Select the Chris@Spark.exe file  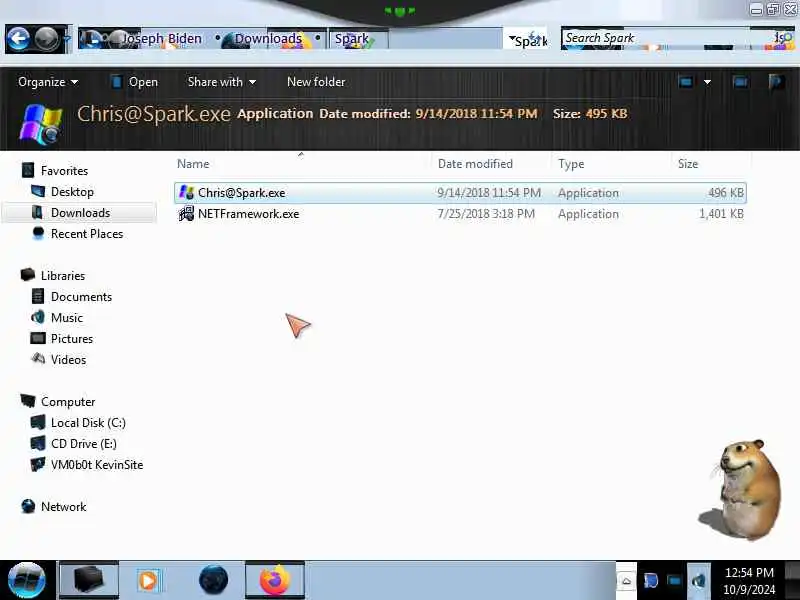click(460, 193)
